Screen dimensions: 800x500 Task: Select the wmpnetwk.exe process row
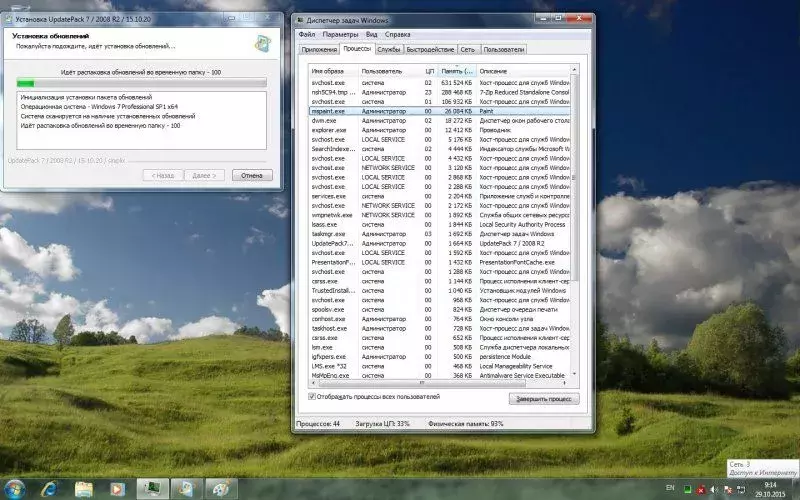tap(440, 215)
